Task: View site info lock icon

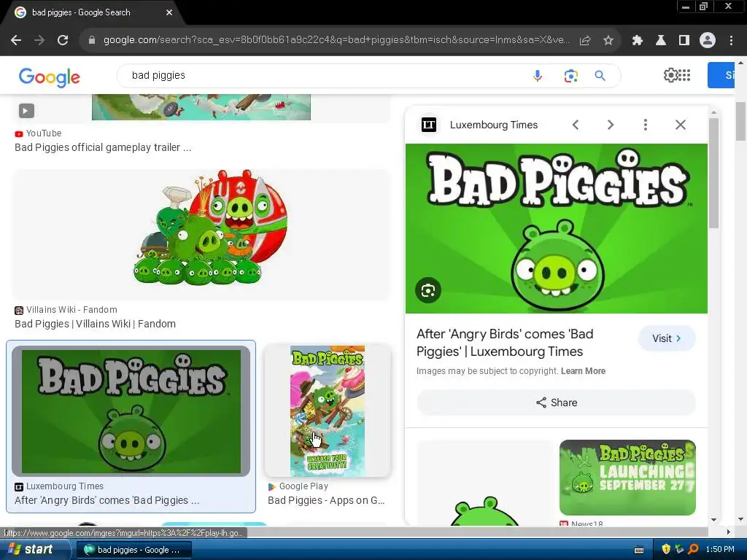Action: point(92,40)
